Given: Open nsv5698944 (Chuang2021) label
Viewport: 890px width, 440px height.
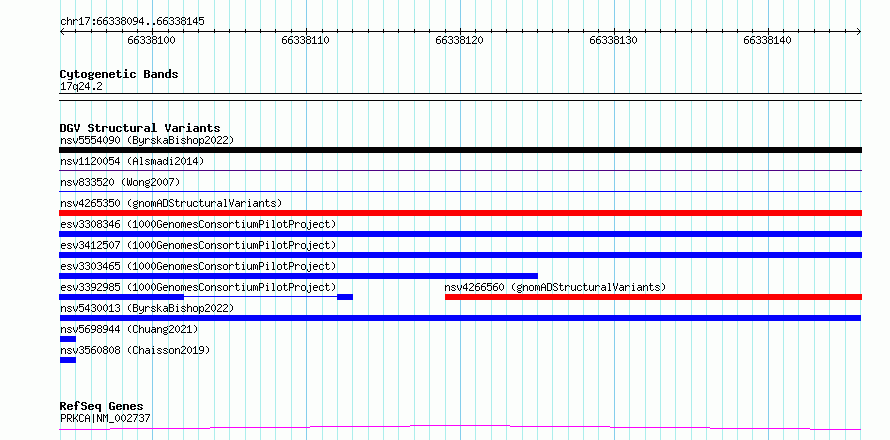Looking at the screenshot, I should pos(129,329).
